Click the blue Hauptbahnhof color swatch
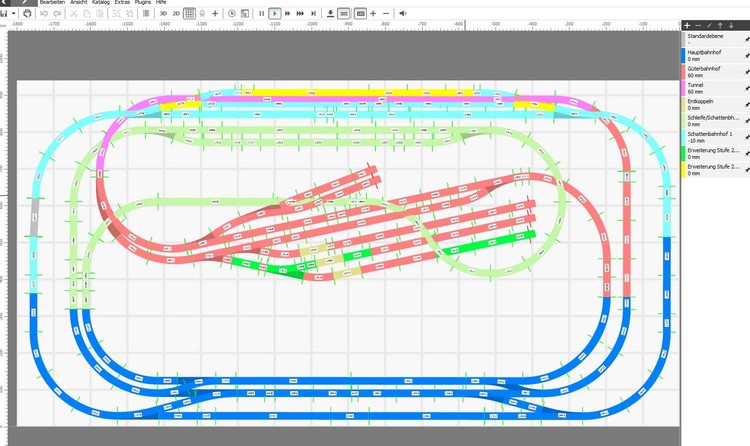The width and height of the screenshot is (750, 446). (684, 56)
